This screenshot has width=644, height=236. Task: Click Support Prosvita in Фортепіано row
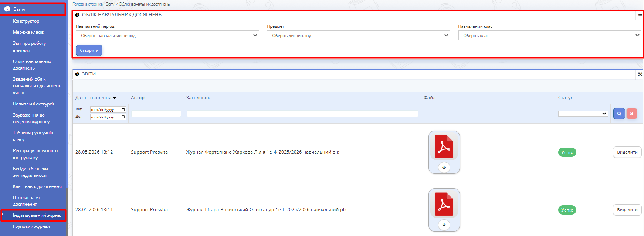pos(149,152)
